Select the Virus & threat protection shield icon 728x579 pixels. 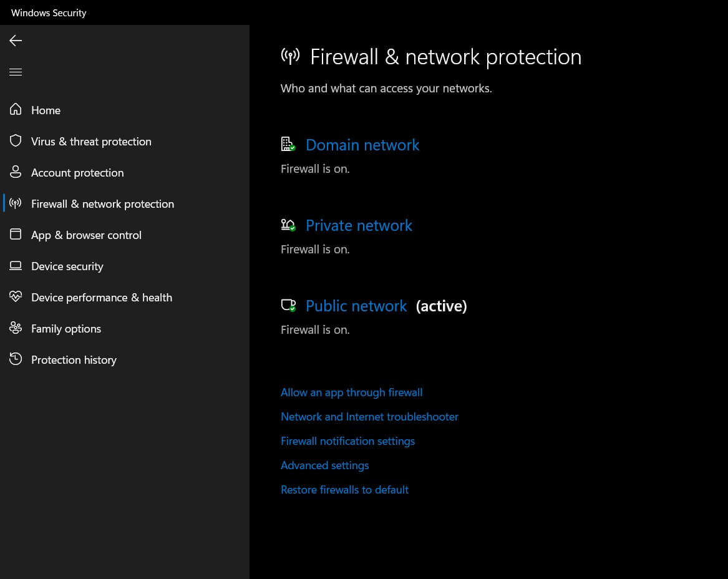(16, 141)
